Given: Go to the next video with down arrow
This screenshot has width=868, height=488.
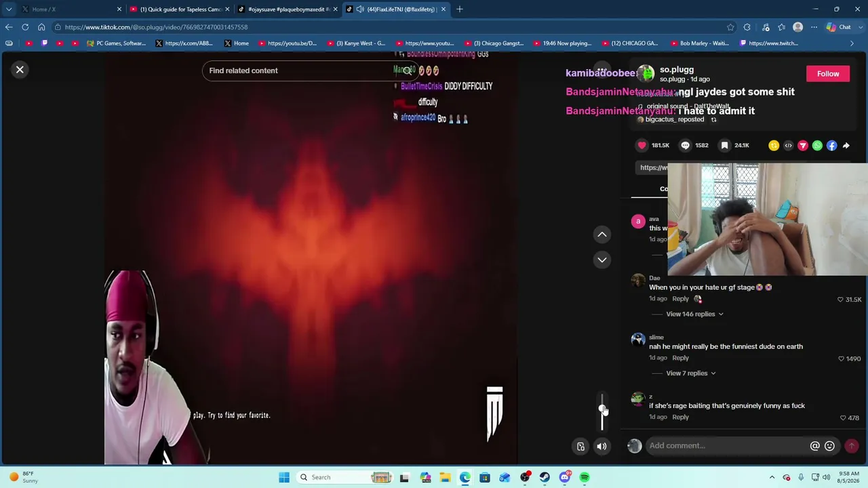Looking at the screenshot, I should point(601,260).
